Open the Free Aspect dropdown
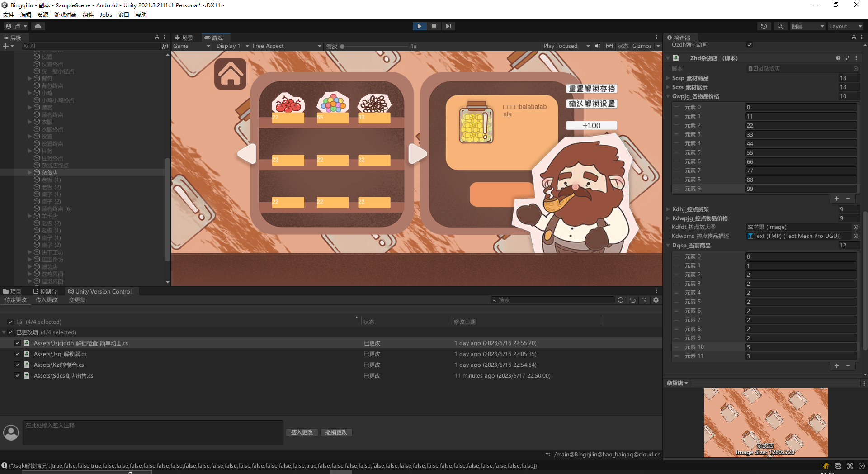The height and width of the screenshot is (474, 868). coord(287,46)
